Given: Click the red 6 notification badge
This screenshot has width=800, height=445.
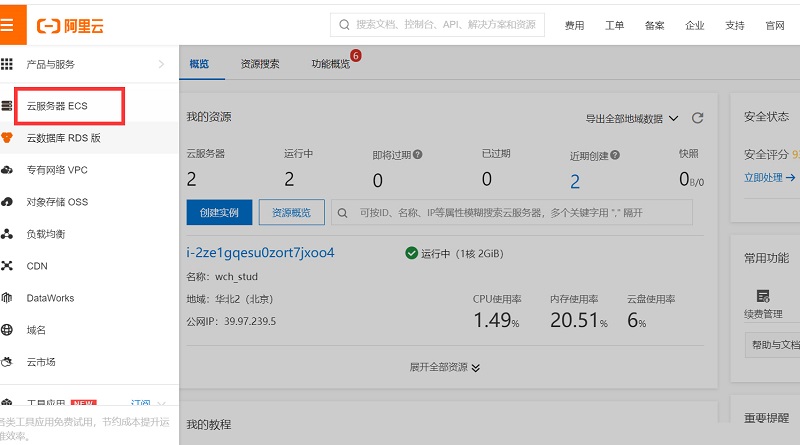Looking at the screenshot, I should (356, 55).
